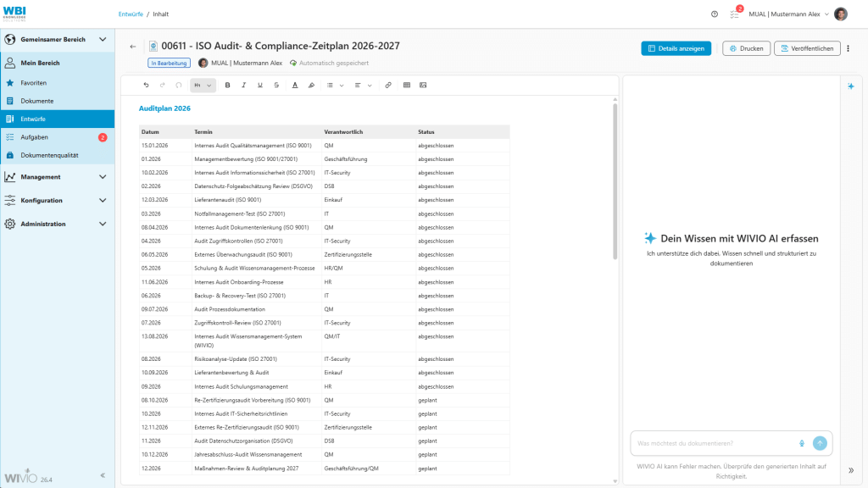
Task: Go back with the arrow icon
Action: click(x=133, y=47)
